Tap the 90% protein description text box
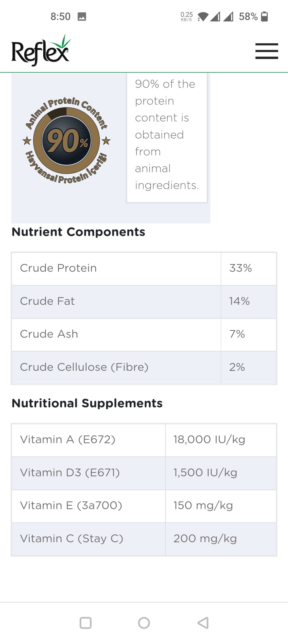 pyautogui.click(x=167, y=135)
